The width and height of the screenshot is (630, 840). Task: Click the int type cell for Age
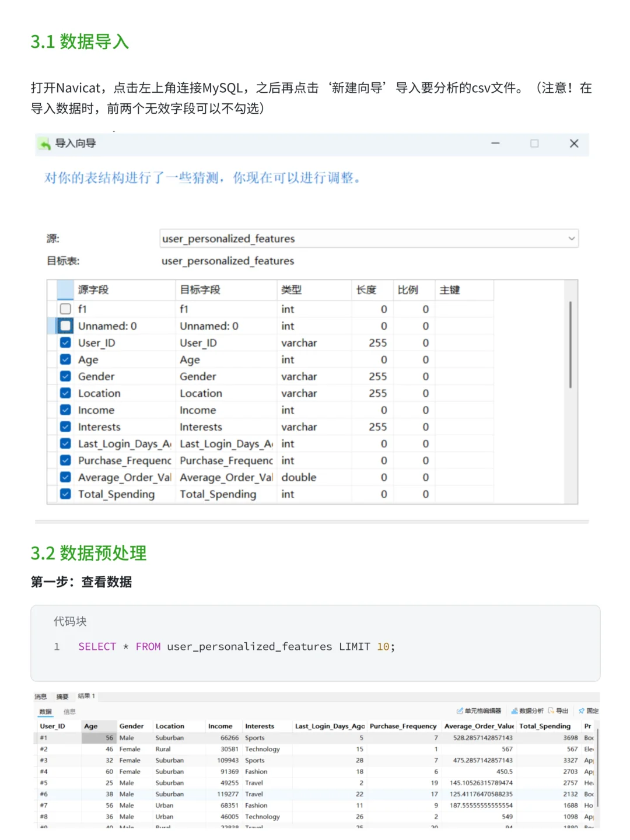coord(314,360)
